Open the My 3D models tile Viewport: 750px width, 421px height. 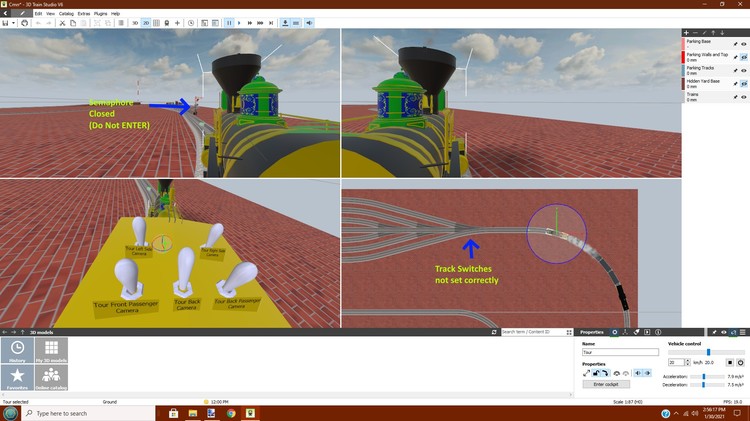coord(51,350)
